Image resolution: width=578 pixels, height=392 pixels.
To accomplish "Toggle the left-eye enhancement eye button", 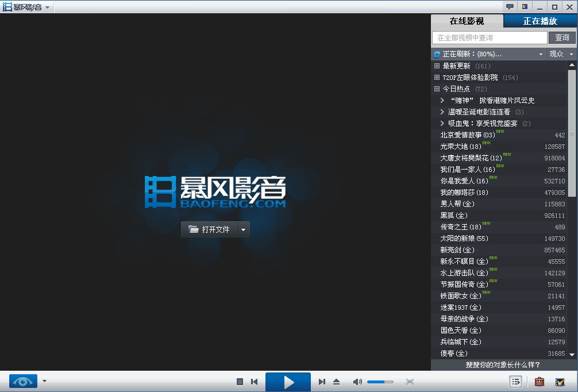I will (23, 381).
